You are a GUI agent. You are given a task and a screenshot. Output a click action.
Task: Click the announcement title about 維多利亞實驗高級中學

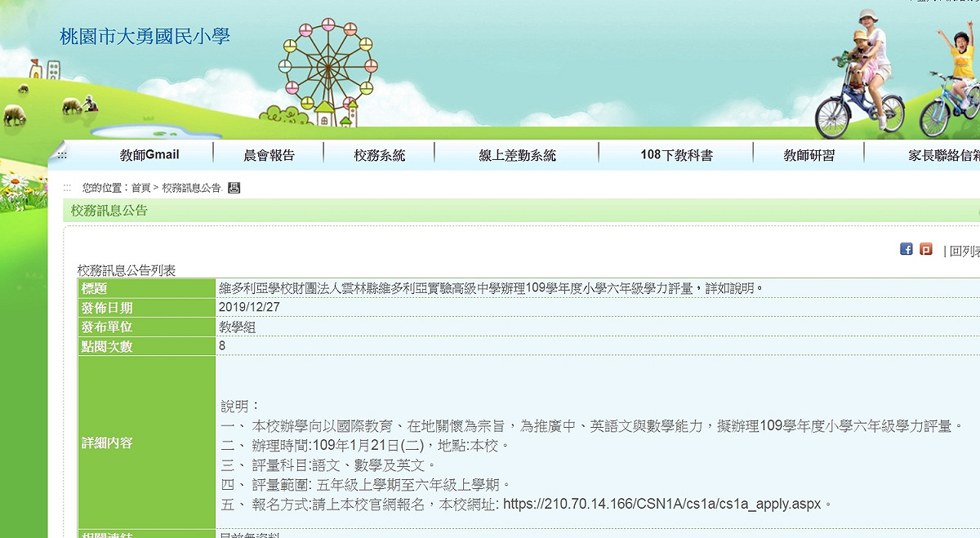coord(491,288)
